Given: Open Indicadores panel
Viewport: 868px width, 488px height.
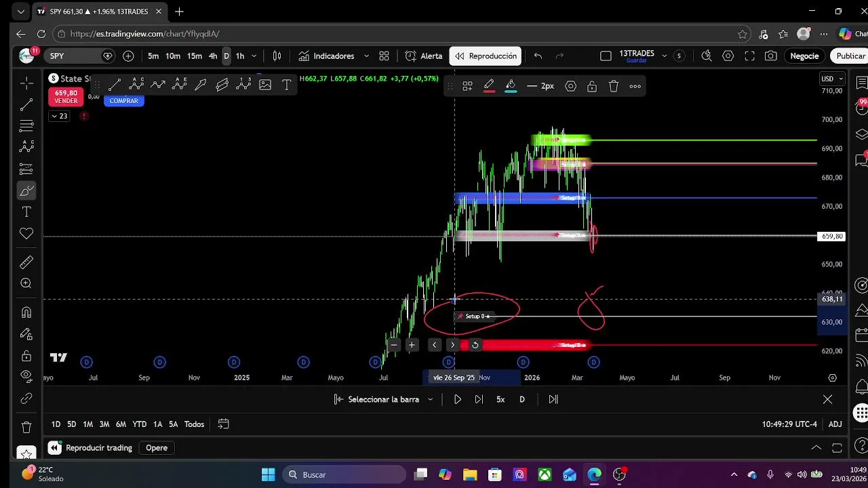Looking at the screenshot, I should (326, 56).
